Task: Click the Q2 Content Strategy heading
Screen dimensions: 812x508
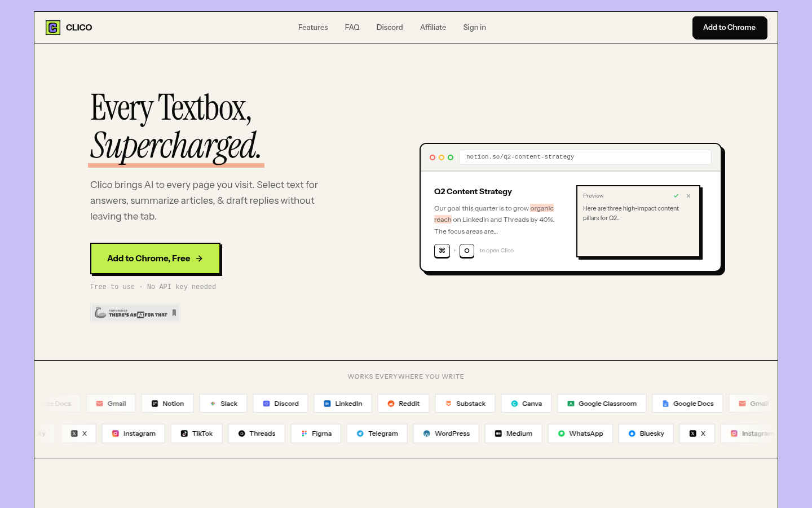Action: [x=473, y=192]
